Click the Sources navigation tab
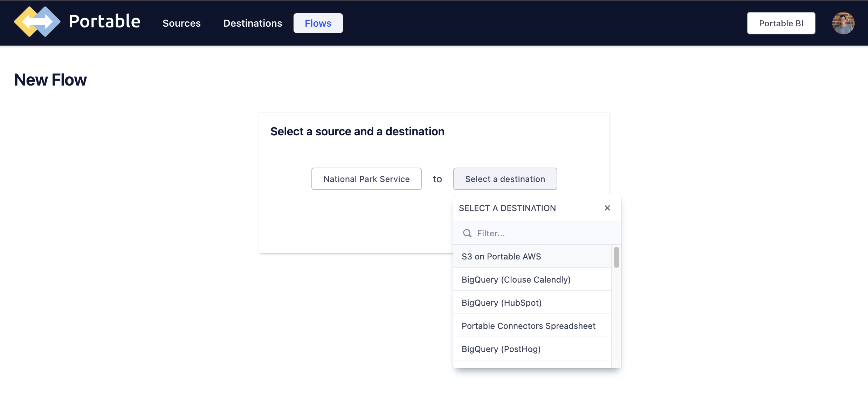 [181, 23]
